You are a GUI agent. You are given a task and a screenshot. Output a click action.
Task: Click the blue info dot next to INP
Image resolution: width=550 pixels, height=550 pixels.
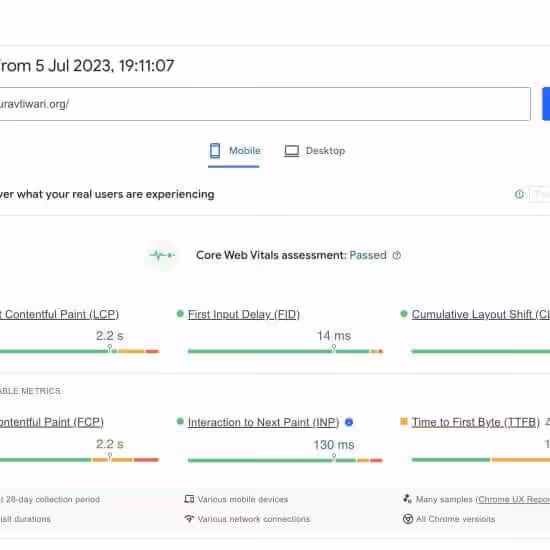[x=349, y=422]
